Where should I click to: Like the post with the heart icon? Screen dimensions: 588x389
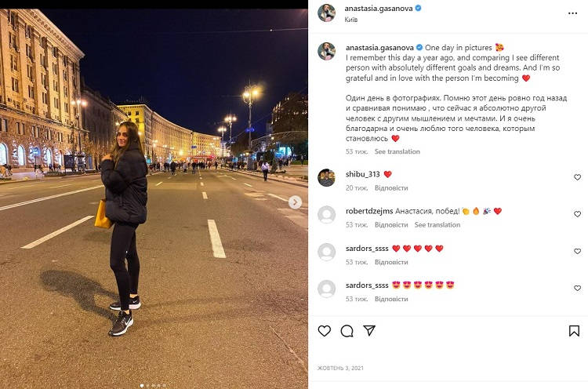[325, 330]
